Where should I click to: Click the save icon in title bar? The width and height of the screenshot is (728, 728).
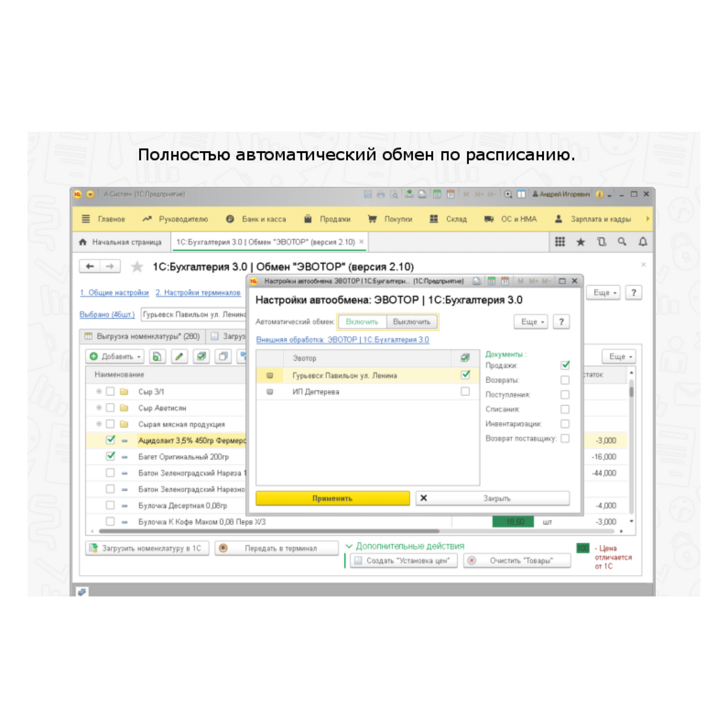(x=368, y=194)
